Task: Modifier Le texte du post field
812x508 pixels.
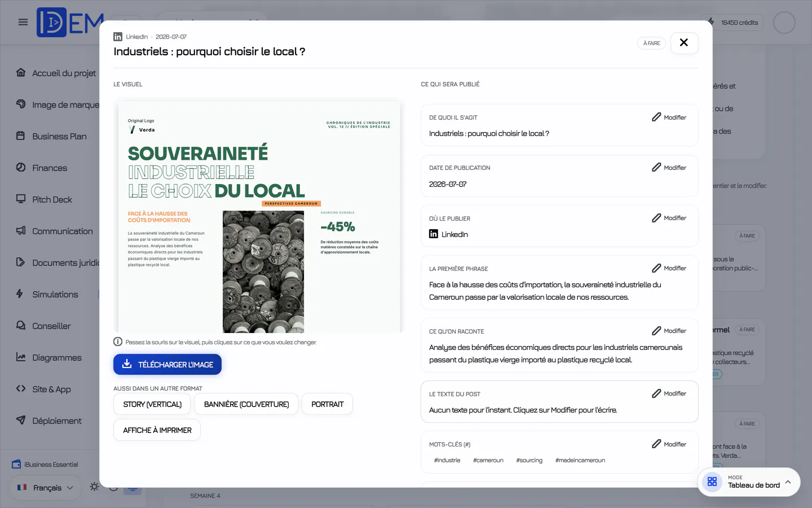Action: (x=669, y=393)
